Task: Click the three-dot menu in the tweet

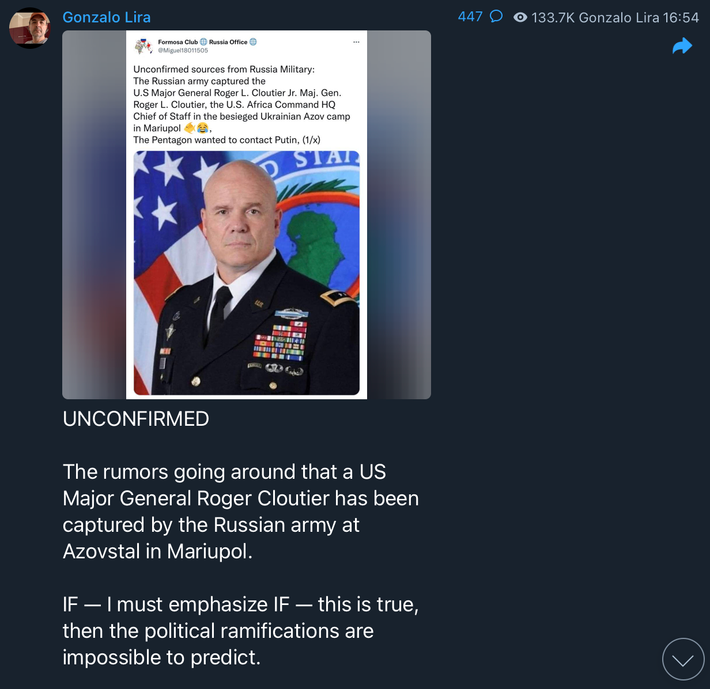Action: pos(356,43)
